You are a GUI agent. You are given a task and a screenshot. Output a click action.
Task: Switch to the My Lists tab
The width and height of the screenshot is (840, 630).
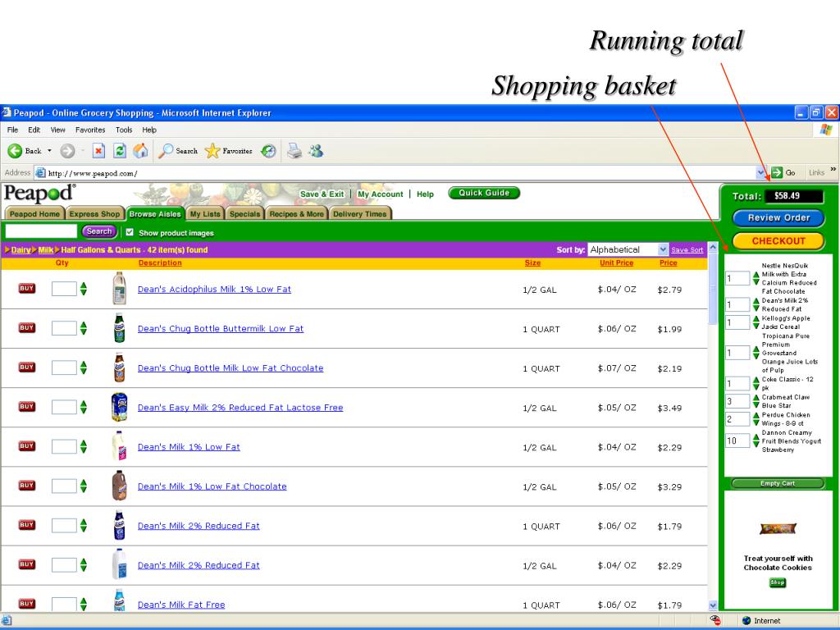(205, 214)
